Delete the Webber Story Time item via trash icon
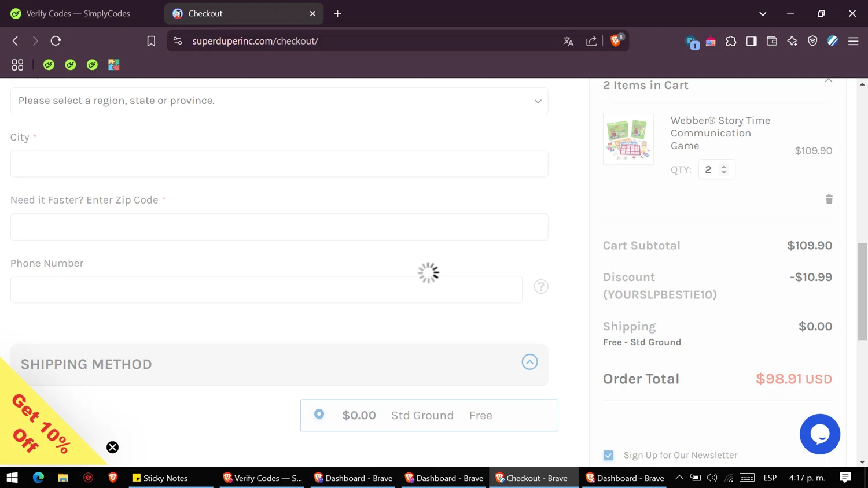 [x=829, y=199]
